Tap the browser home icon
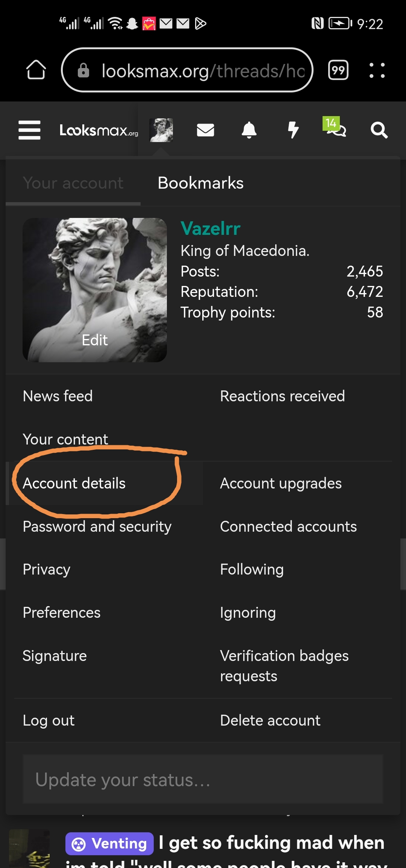The height and width of the screenshot is (868, 406). click(x=36, y=70)
